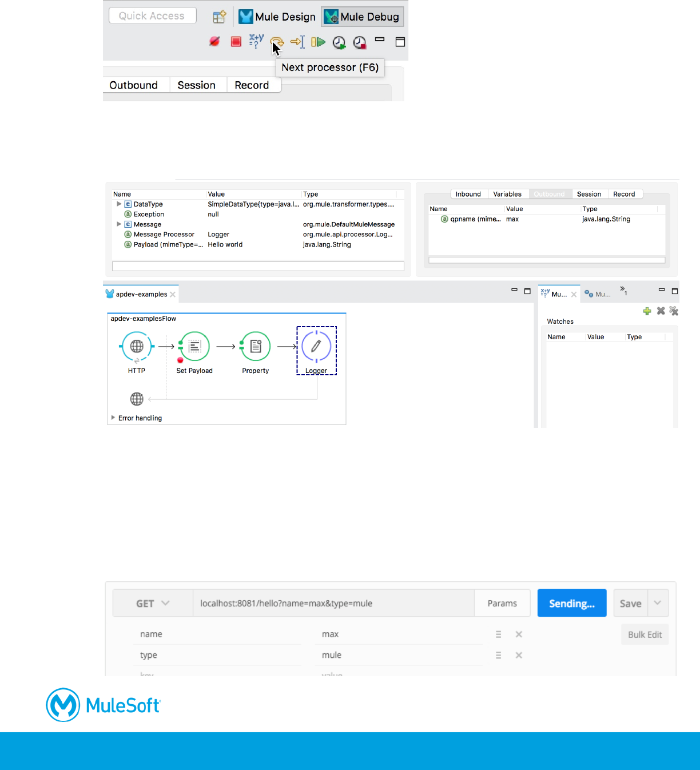Open the GET method dropdown

(153, 604)
